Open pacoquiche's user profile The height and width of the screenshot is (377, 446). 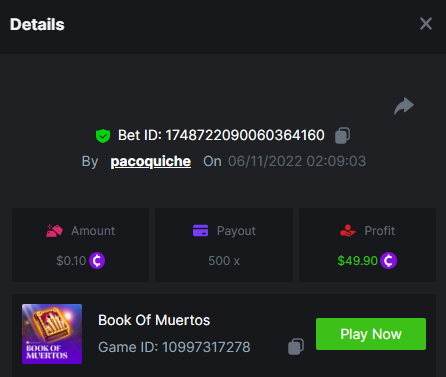coord(151,162)
